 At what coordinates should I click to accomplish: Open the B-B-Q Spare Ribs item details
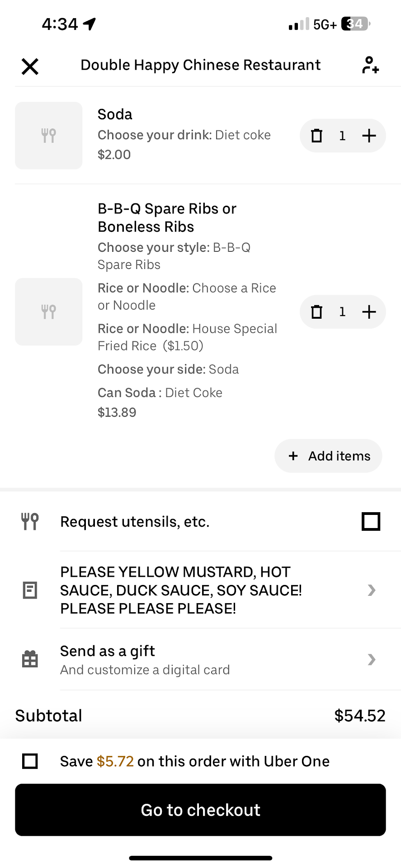167,217
